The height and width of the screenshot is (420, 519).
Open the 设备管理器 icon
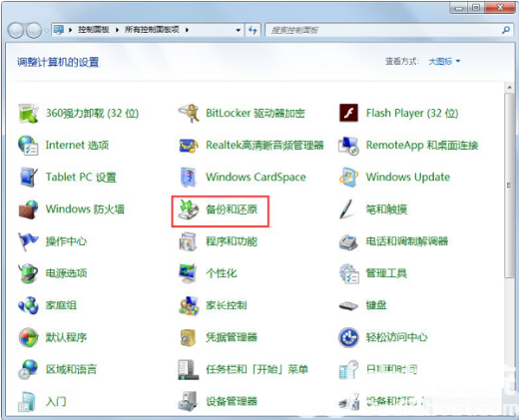(189, 401)
